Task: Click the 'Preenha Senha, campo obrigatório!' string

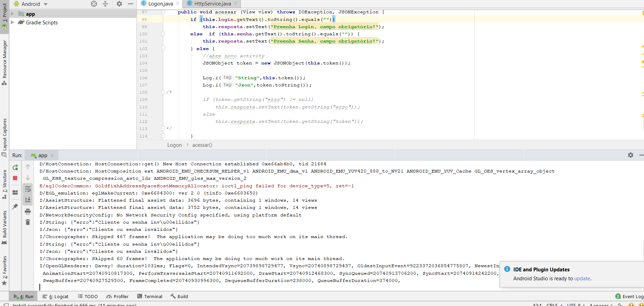Action: pos(324,41)
